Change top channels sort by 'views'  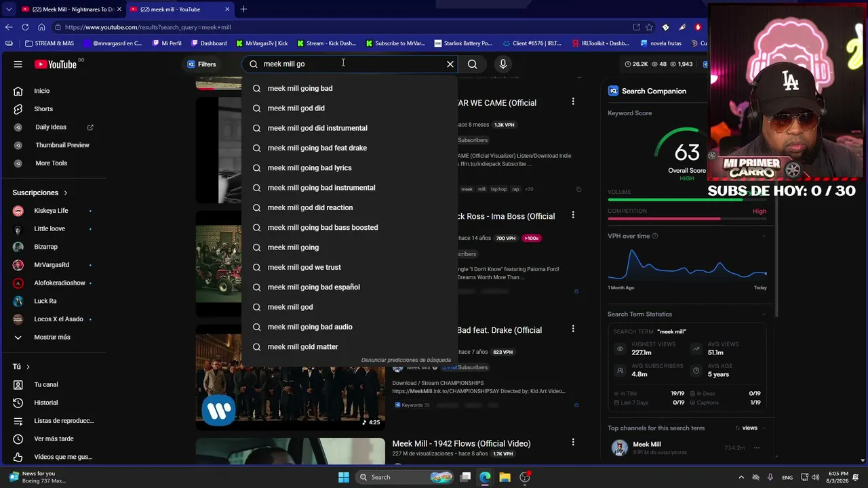coord(746,428)
